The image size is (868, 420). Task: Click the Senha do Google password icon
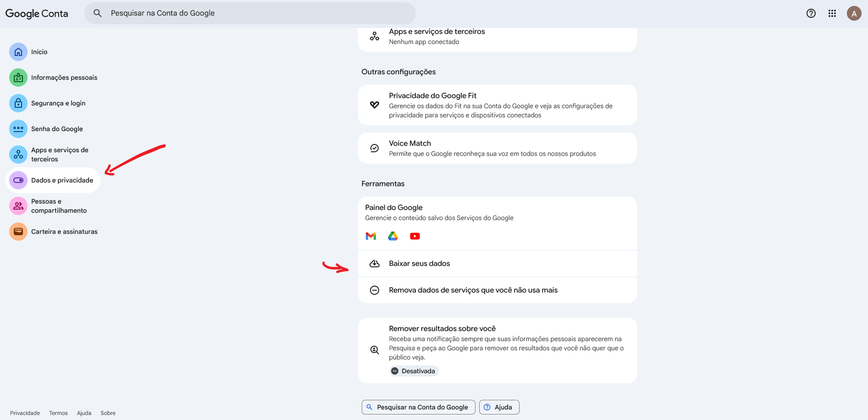point(18,129)
